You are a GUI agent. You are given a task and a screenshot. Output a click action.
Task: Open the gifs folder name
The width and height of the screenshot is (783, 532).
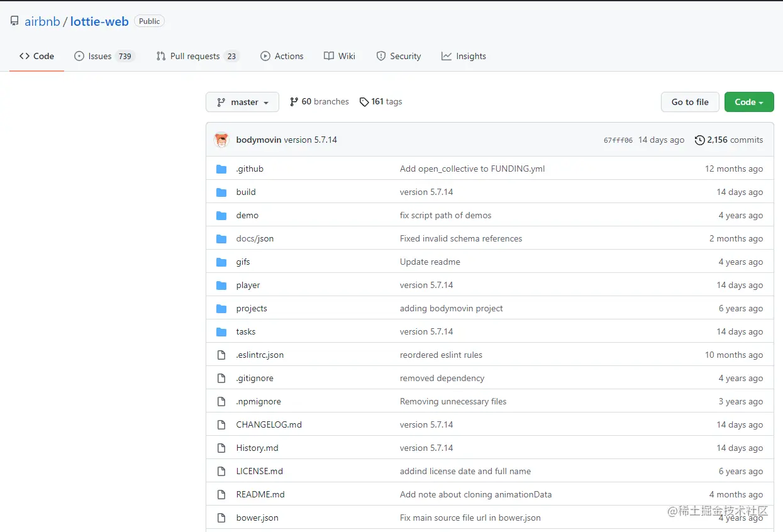[243, 262]
